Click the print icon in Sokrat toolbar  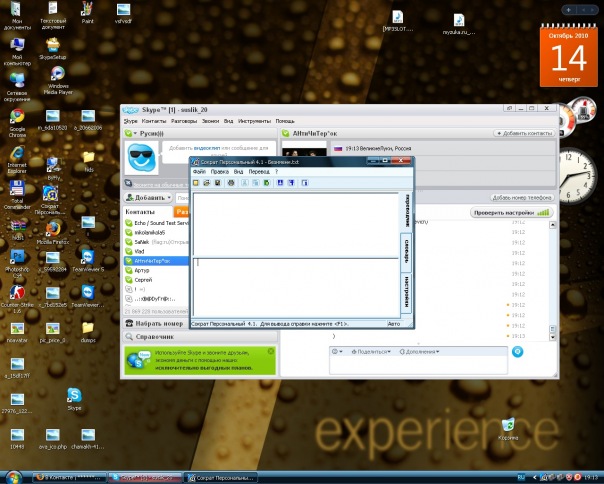click(231, 183)
